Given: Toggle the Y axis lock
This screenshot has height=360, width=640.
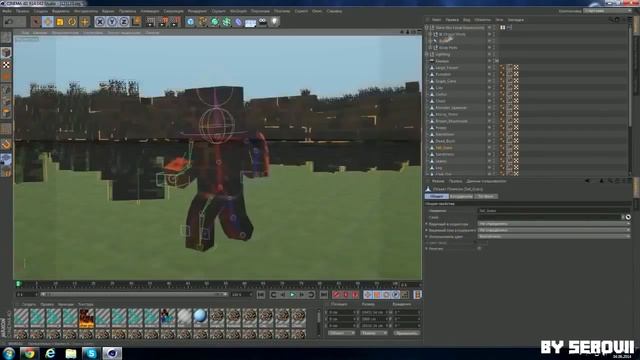Looking at the screenshot, I should 112,22.
